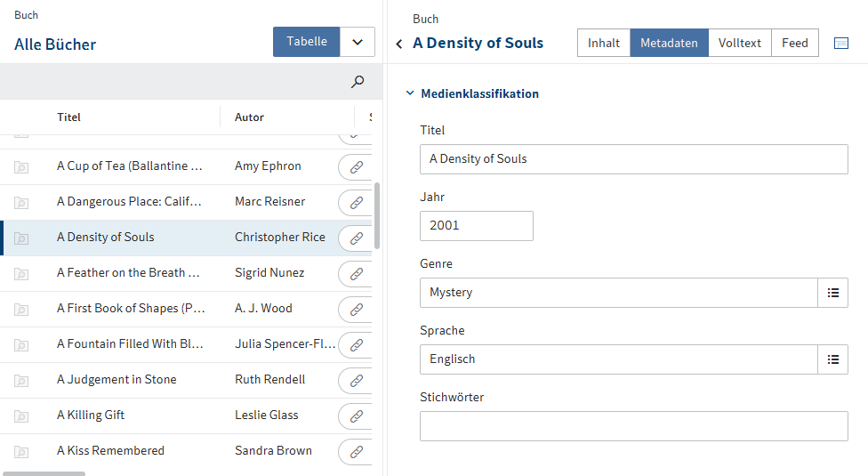Viewport: 868px width, 476px height.
Task: Open the Sprache keyword list button
Action: pyautogui.click(x=833, y=359)
